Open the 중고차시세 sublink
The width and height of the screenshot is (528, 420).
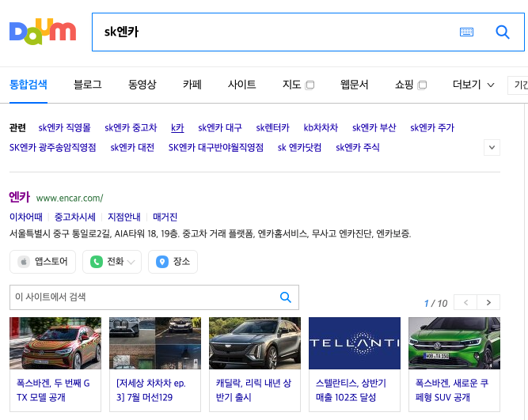(75, 217)
